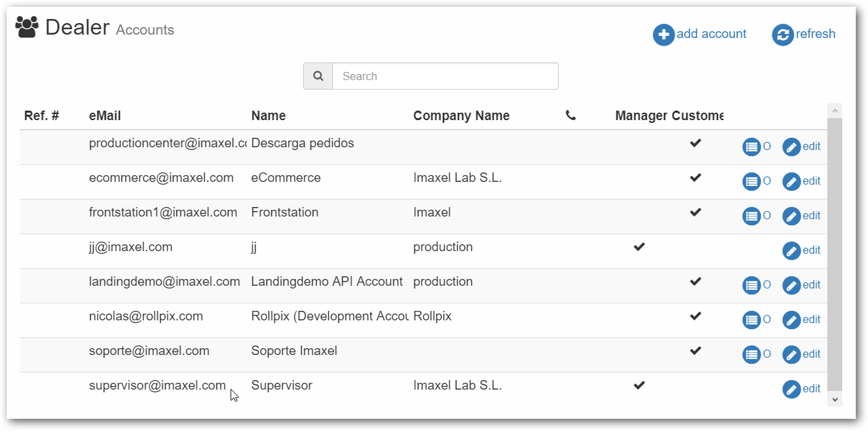The image size is (868, 431).
Task: Click the Manager checkmark for jj@imaxel.com
Action: (x=639, y=247)
